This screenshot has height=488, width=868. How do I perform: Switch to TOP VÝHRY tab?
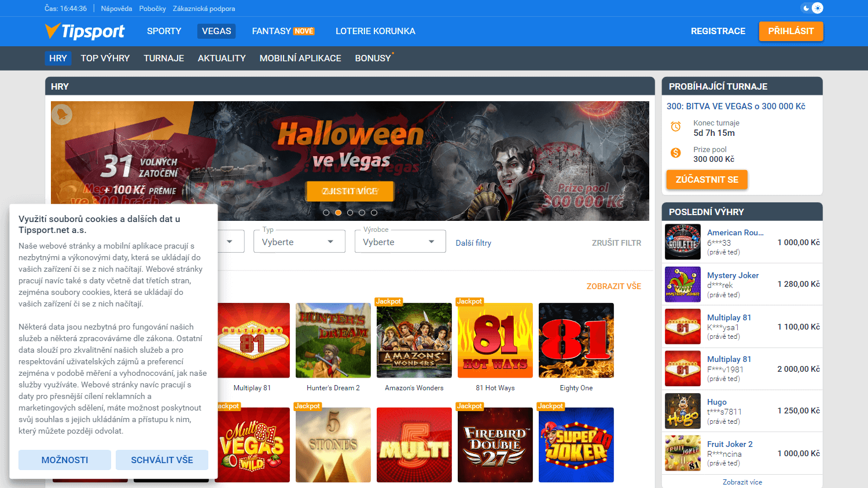click(105, 58)
